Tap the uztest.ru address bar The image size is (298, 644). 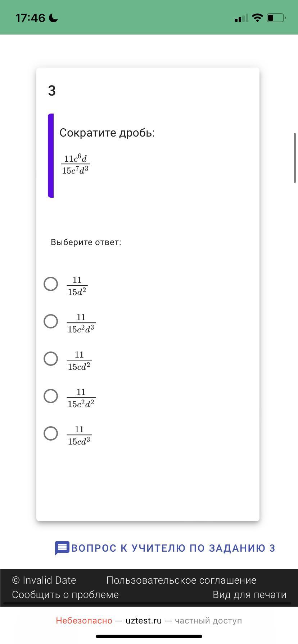click(144, 621)
